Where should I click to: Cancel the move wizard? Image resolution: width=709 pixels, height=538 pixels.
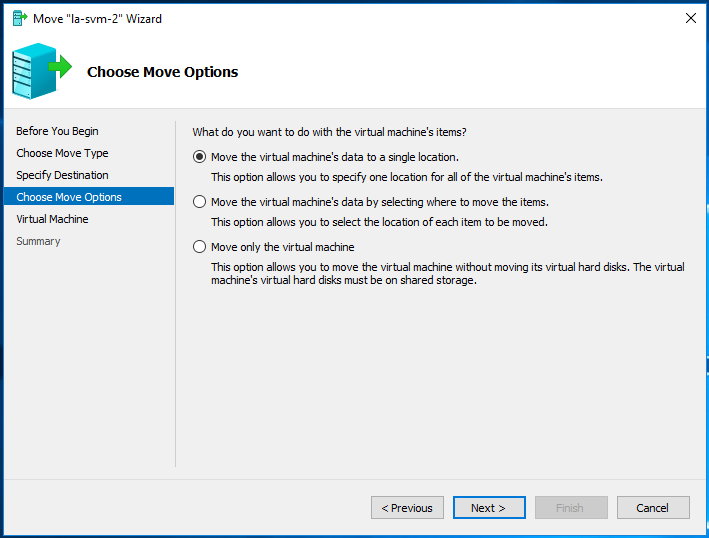[653, 508]
